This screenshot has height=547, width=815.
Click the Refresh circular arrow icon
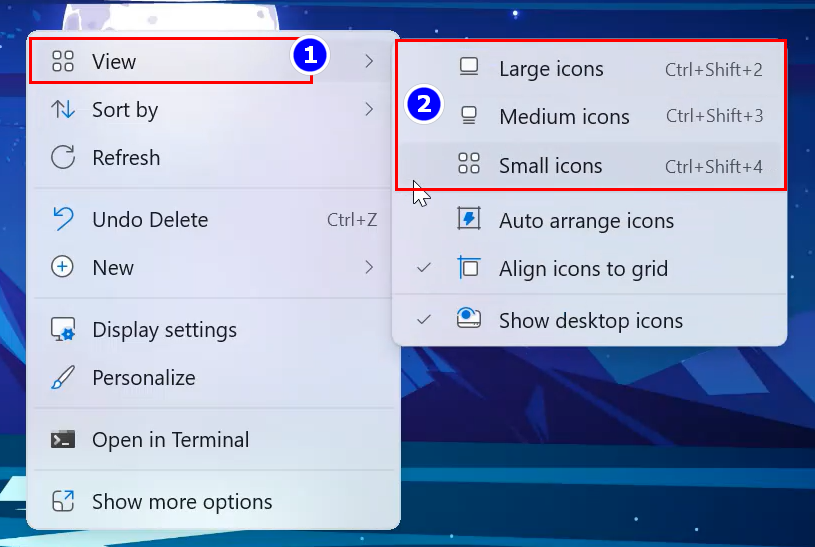click(x=63, y=158)
